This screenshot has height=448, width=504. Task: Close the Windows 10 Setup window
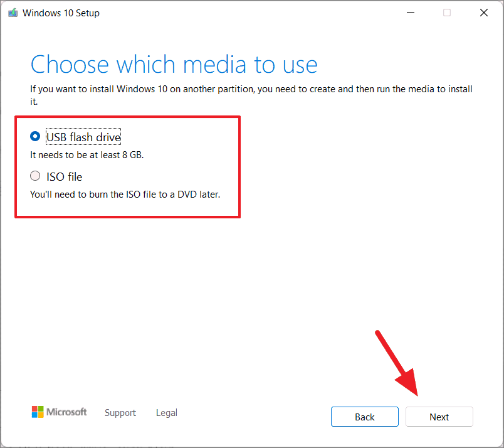coord(484,12)
